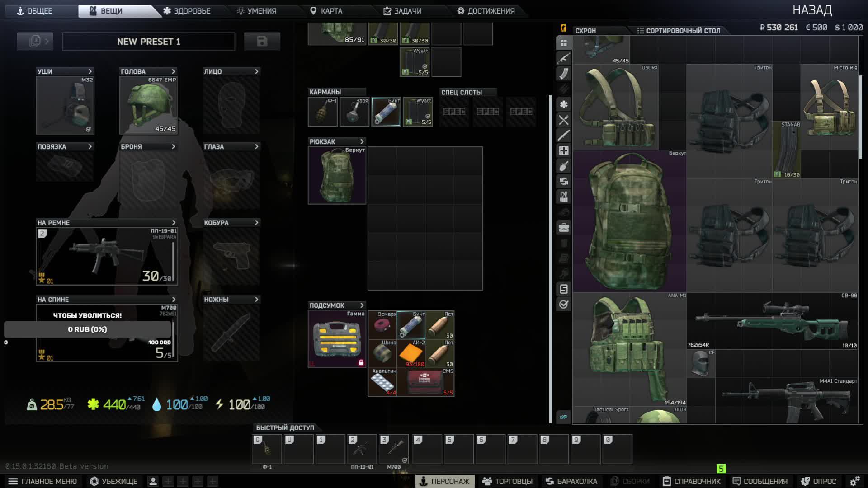Click the containers briefcase filter icon
Viewport: 868px width, 488px height.
[564, 227]
